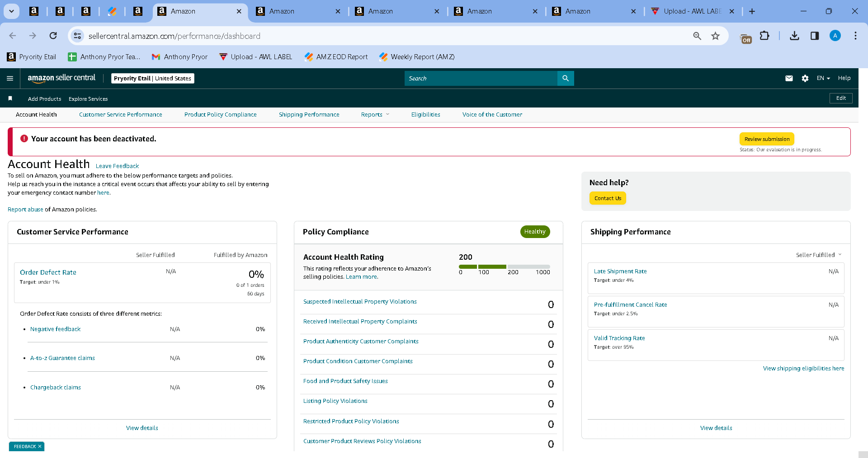Open a new tab with the plus icon
This screenshot has width=868, height=458.
pyautogui.click(x=752, y=11)
